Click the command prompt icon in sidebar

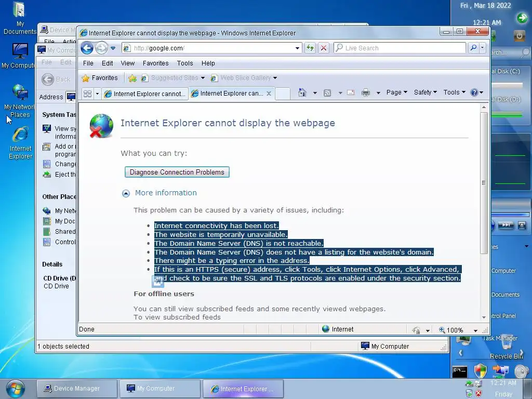[460, 371]
